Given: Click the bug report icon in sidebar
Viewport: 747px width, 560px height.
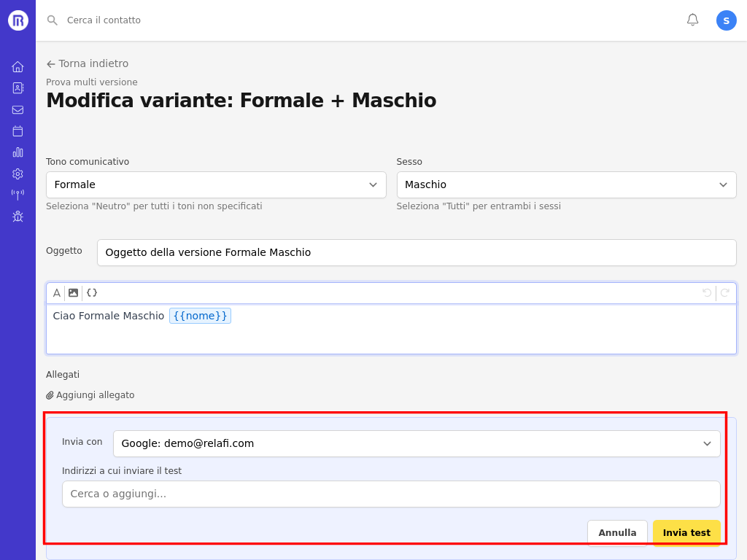Looking at the screenshot, I should pos(18,217).
